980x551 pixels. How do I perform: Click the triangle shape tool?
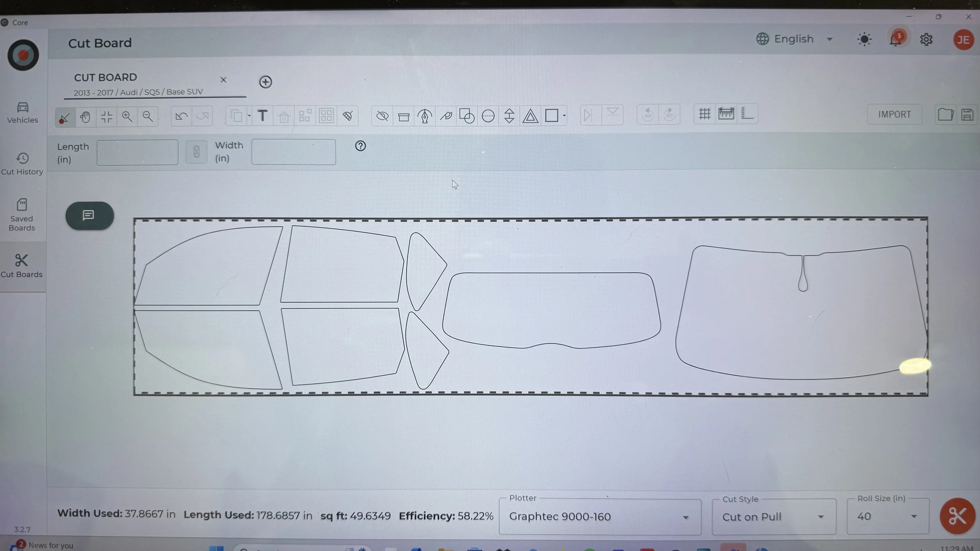click(530, 116)
